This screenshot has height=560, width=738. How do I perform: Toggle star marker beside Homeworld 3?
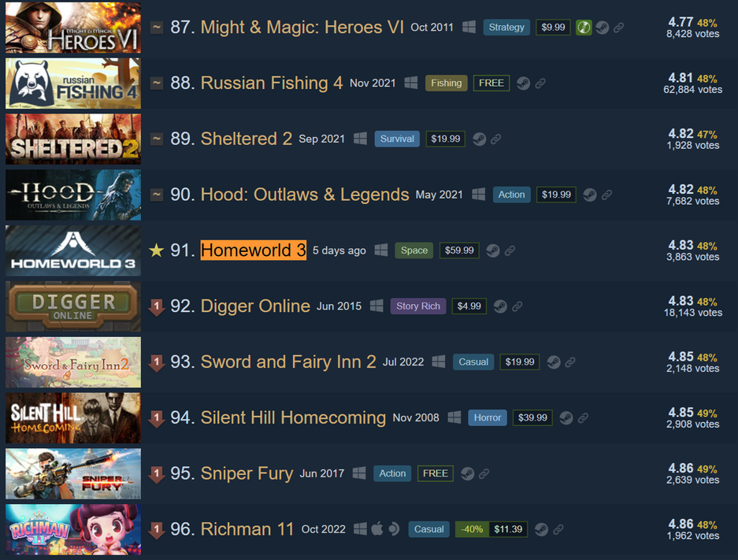156,250
